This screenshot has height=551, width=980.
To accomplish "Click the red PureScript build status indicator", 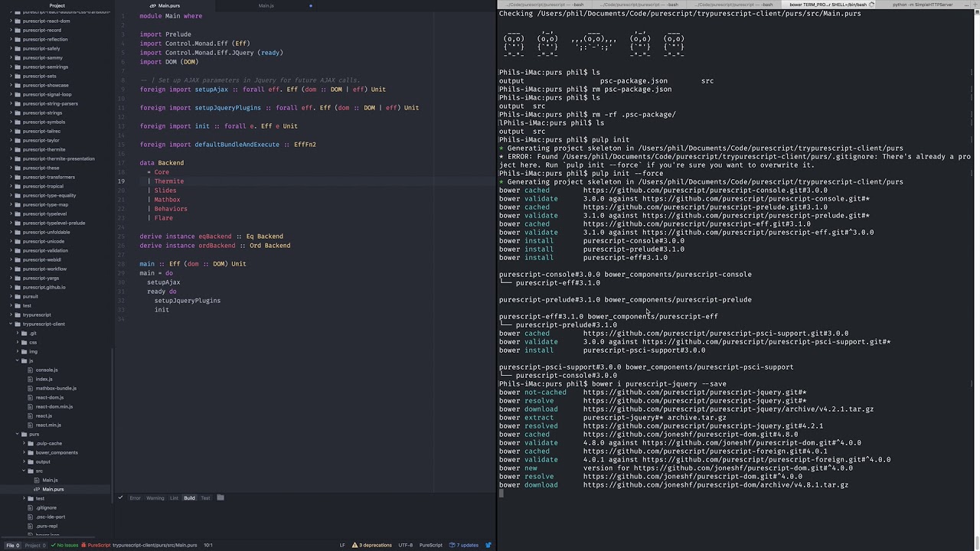I will pos(96,545).
